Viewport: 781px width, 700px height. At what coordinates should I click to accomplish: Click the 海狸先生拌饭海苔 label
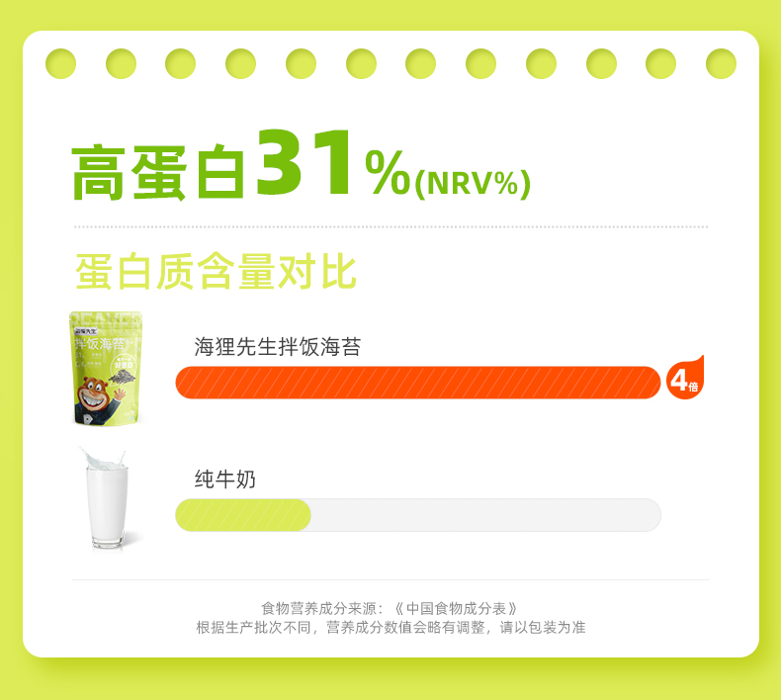278,346
